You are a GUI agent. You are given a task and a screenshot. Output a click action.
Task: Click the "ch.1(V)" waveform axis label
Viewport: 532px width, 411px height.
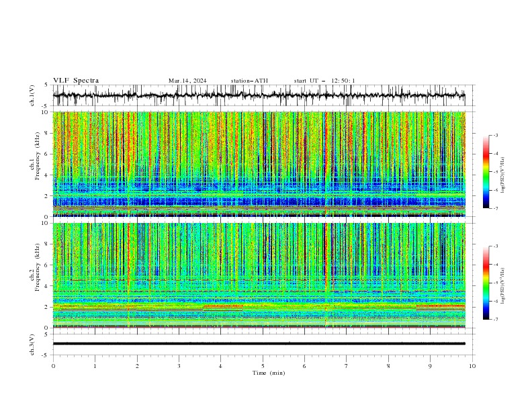(x=32, y=95)
